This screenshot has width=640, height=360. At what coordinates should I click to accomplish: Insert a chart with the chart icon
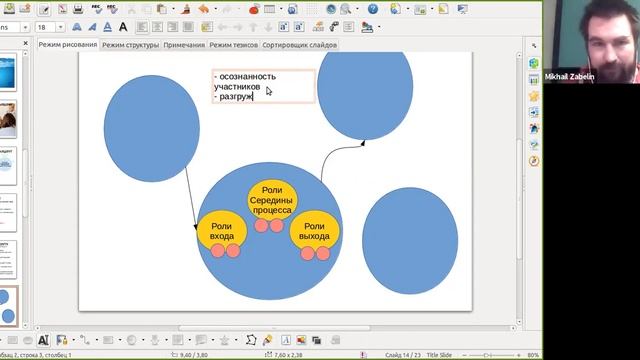point(254,9)
